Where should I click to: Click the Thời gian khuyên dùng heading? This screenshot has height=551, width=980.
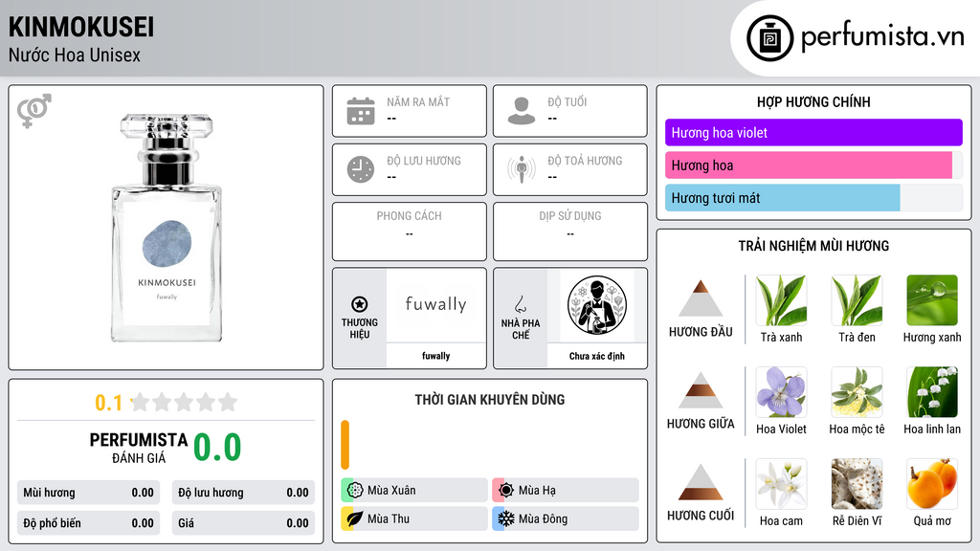pos(490,399)
